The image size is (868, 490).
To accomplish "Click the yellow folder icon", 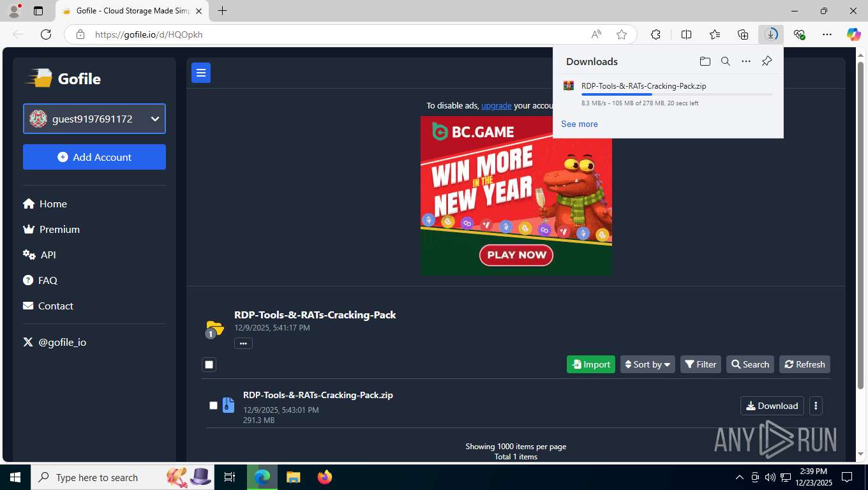I will pos(214,328).
